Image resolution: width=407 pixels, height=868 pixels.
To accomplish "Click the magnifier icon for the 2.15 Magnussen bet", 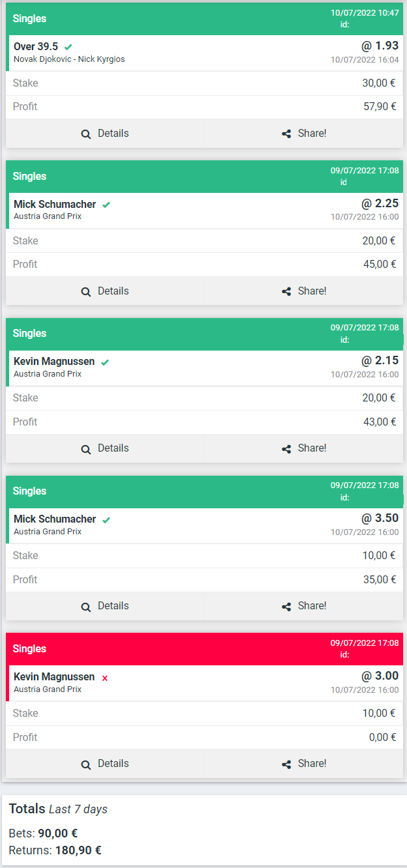I will pyautogui.click(x=86, y=449).
